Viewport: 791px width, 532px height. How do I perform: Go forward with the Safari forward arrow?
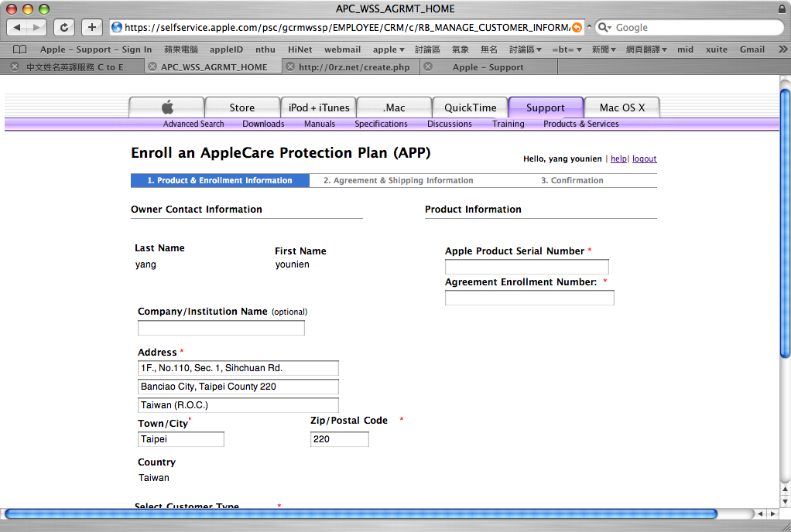point(37,27)
